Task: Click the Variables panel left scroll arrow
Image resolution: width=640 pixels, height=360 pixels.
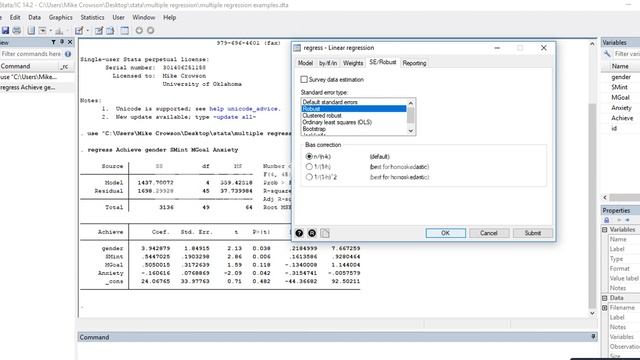Action: pyautogui.click(x=605, y=198)
